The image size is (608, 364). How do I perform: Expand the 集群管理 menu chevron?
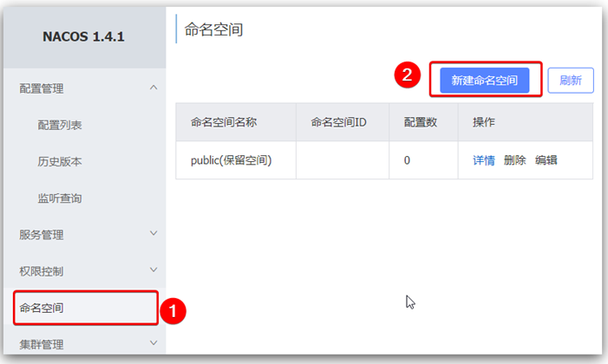(154, 343)
